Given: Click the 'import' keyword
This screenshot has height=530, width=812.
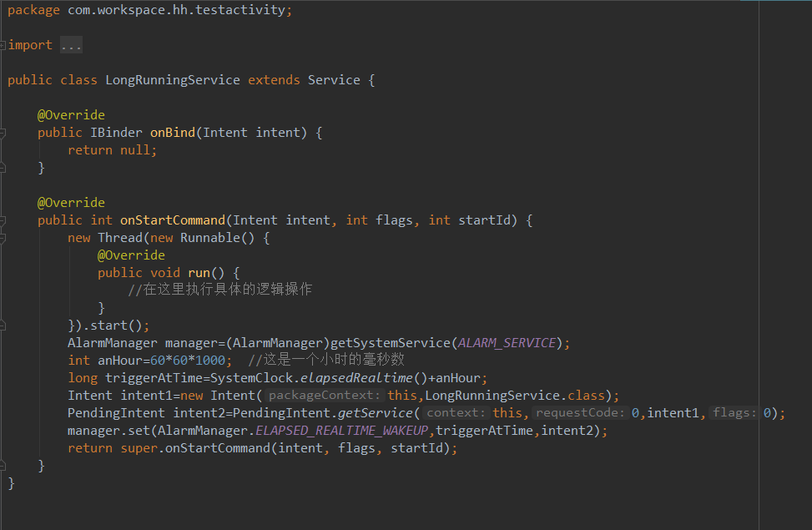Looking at the screenshot, I should (30, 45).
